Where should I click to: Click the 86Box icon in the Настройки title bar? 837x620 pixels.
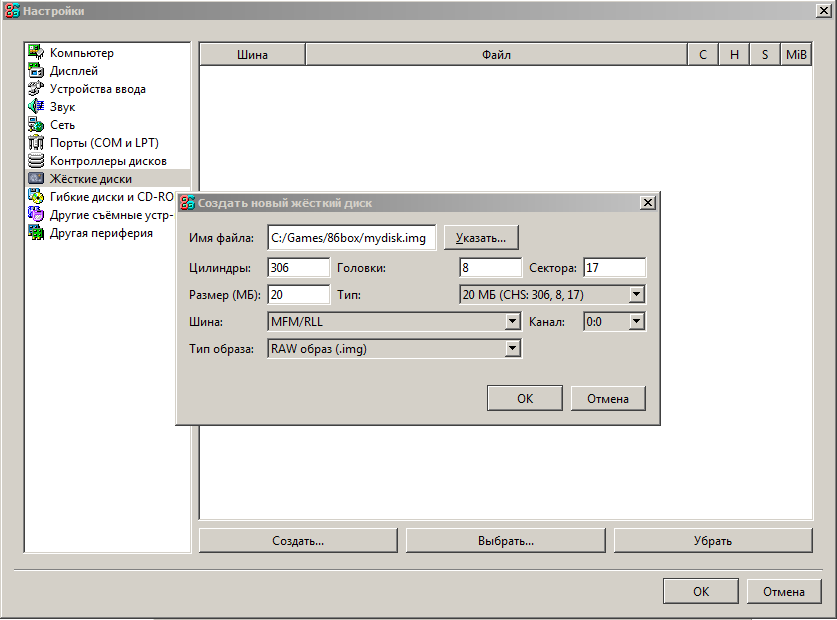pyautogui.click(x=12, y=11)
